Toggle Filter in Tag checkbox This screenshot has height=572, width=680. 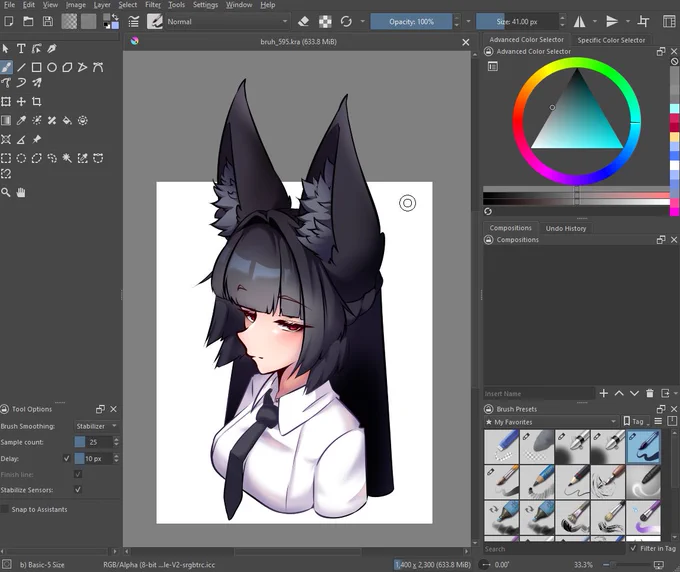(x=634, y=548)
